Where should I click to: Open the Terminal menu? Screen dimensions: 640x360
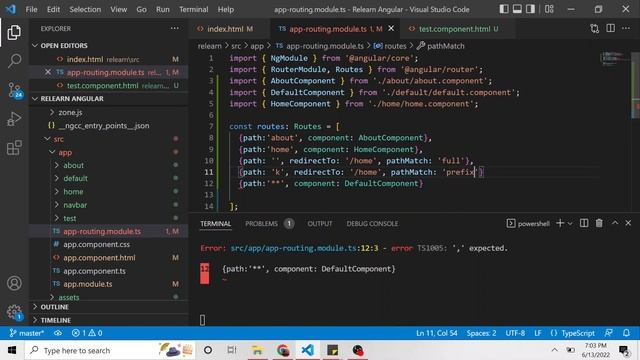[193, 9]
